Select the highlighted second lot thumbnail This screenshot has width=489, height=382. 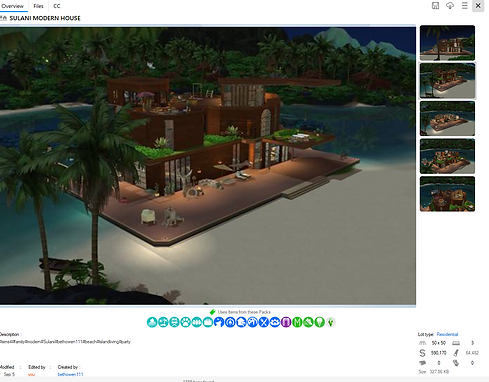pyautogui.click(x=447, y=81)
